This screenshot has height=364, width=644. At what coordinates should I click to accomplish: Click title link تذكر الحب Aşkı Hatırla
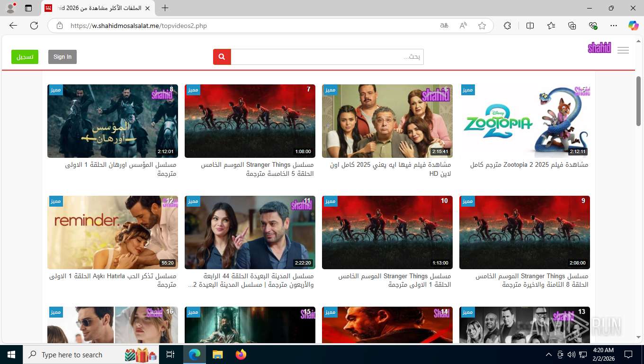pos(113,280)
